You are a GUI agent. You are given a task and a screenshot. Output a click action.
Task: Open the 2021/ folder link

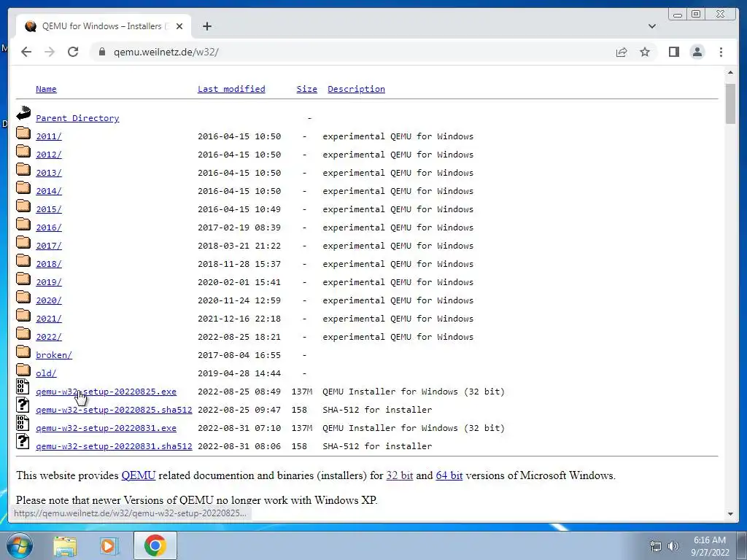pyautogui.click(x=49, y=319)
